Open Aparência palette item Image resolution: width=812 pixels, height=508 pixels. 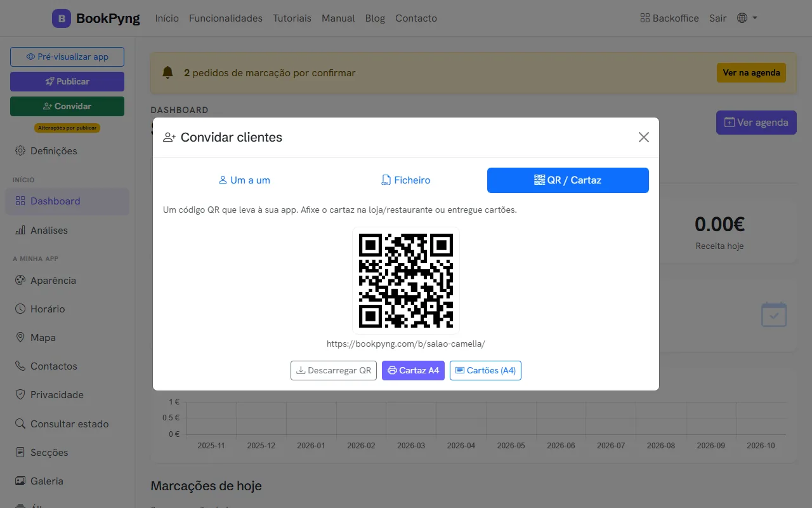[x=67, y=281]
